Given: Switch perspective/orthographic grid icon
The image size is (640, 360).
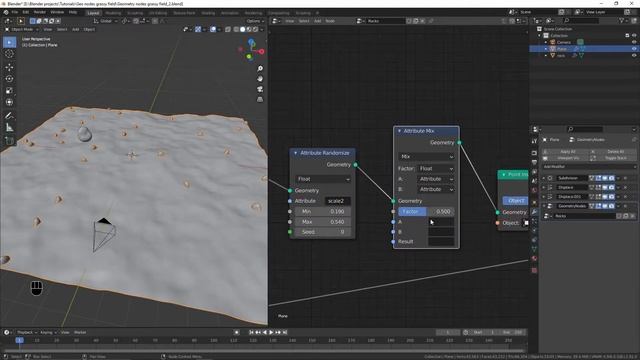Looking at the screenshot, I should point(260,99).
